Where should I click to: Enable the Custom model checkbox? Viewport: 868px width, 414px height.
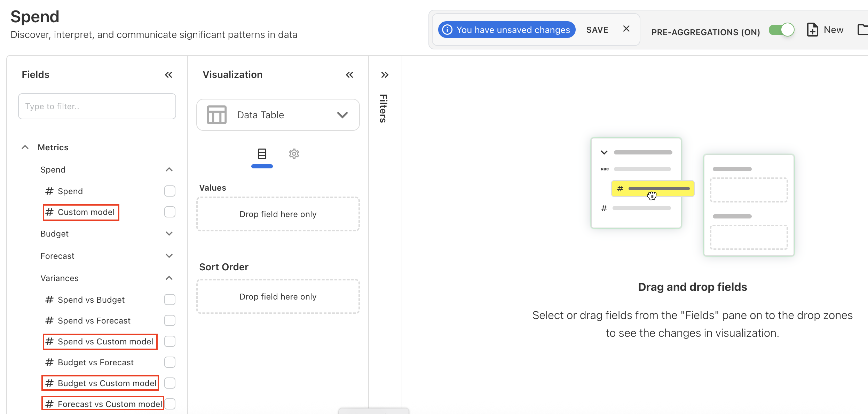(x=170, y=212)
